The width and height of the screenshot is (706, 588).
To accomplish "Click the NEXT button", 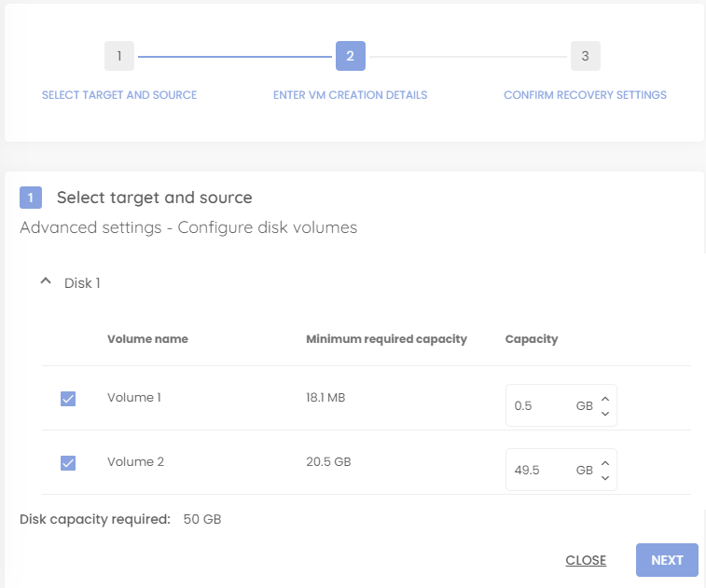I will click(667, 560).
